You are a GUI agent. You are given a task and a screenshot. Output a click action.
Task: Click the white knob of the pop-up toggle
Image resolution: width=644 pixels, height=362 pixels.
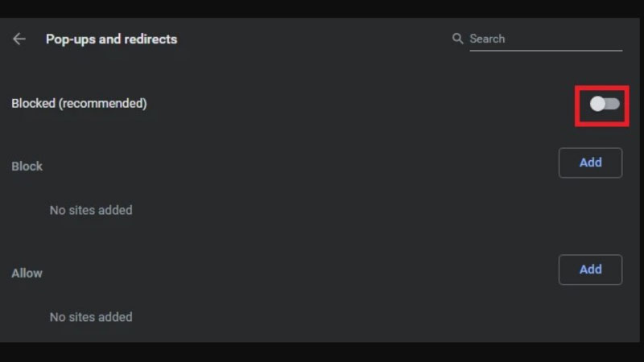(597, 104)
